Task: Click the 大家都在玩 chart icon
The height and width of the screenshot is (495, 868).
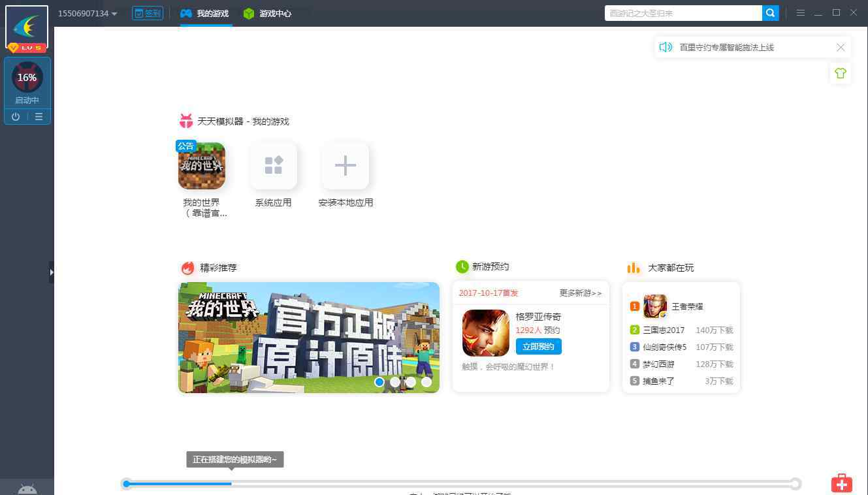Action: coord(634,268)
